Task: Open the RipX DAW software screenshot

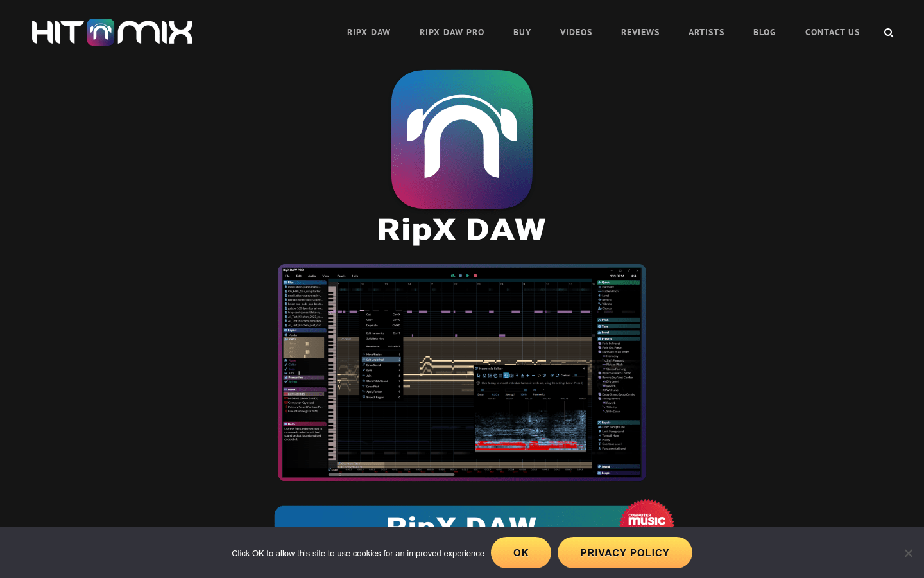Action: (462, 372)
